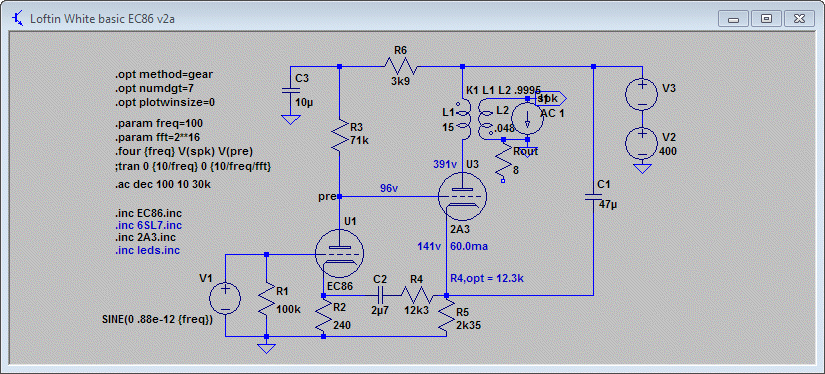Select the commented ';tran 0 {10/freq}' line

click(x=193, y=166)
